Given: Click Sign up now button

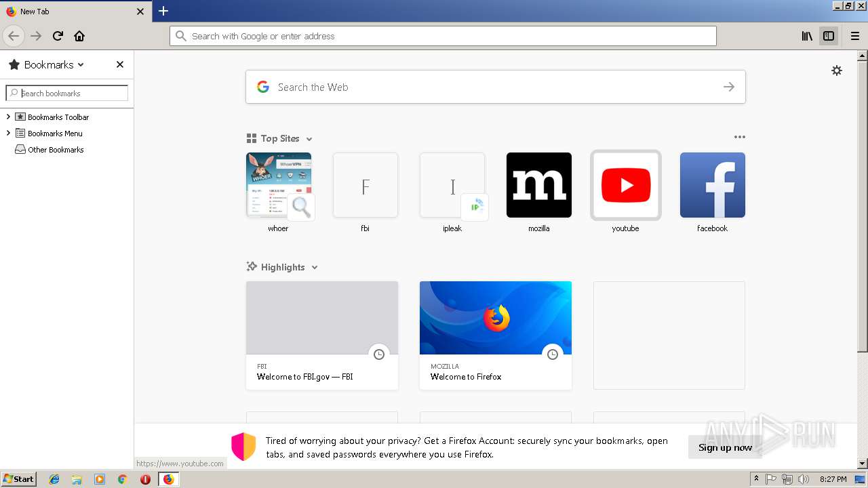Looking at the screenshot, I should (x=725, y=447).
